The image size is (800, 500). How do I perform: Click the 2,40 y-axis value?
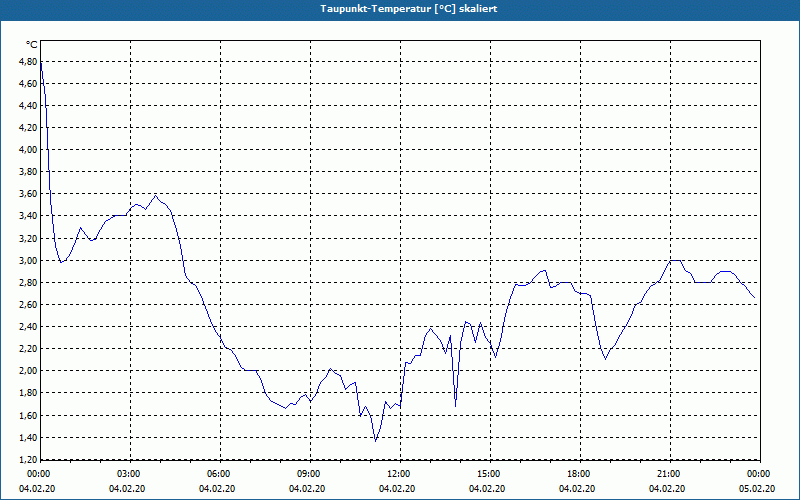(x=28, y=327)
